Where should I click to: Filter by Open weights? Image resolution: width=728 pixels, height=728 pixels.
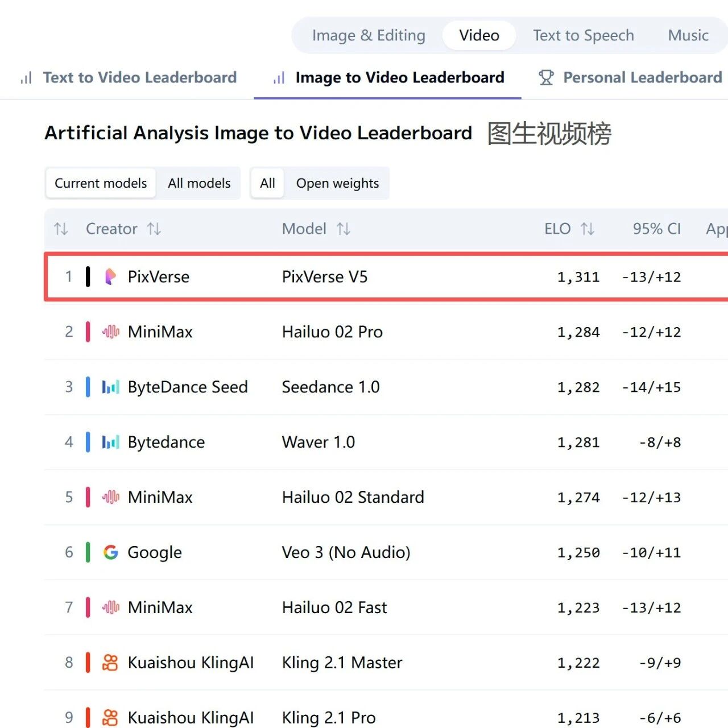pyautogui.click(x=337, y=183)
